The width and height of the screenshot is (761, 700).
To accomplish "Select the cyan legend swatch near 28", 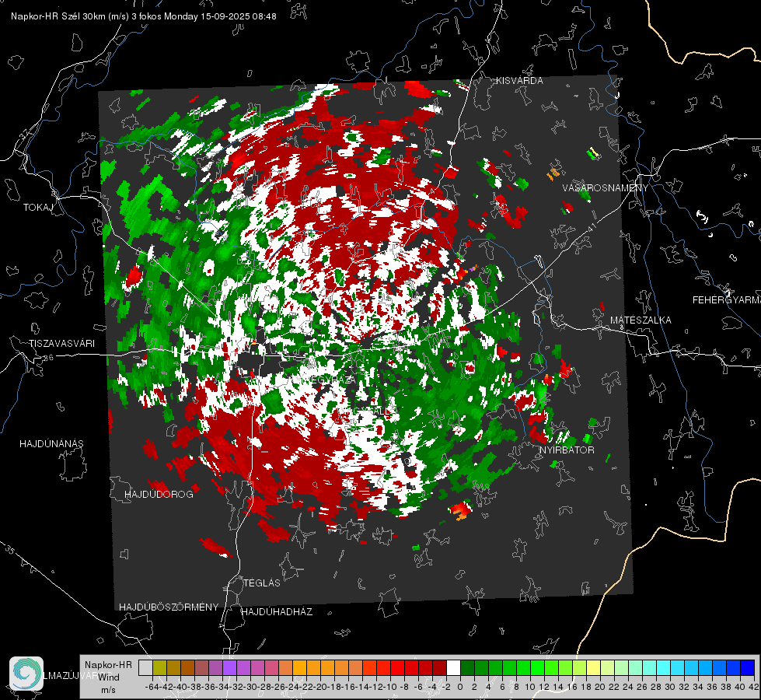I will coord(663,667).
